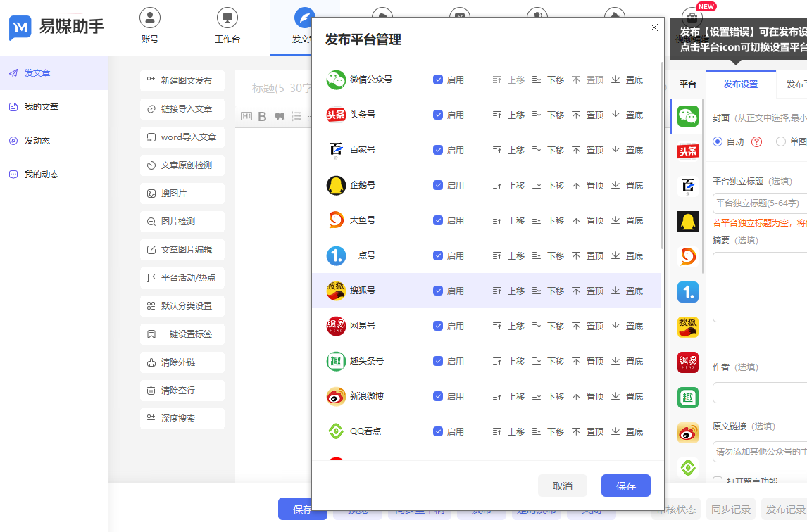Open the 账号 account icon
Screen dimensions: 807x532
[150, 18]
